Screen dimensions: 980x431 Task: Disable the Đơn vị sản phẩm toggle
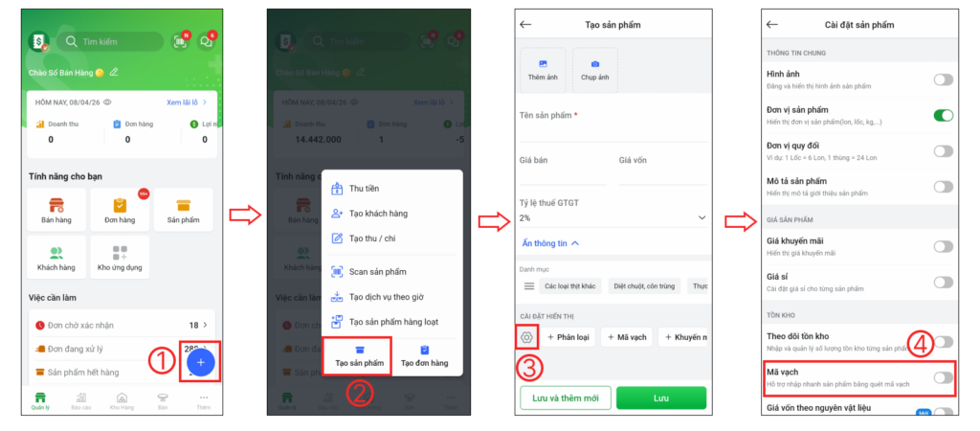point(943,115)
